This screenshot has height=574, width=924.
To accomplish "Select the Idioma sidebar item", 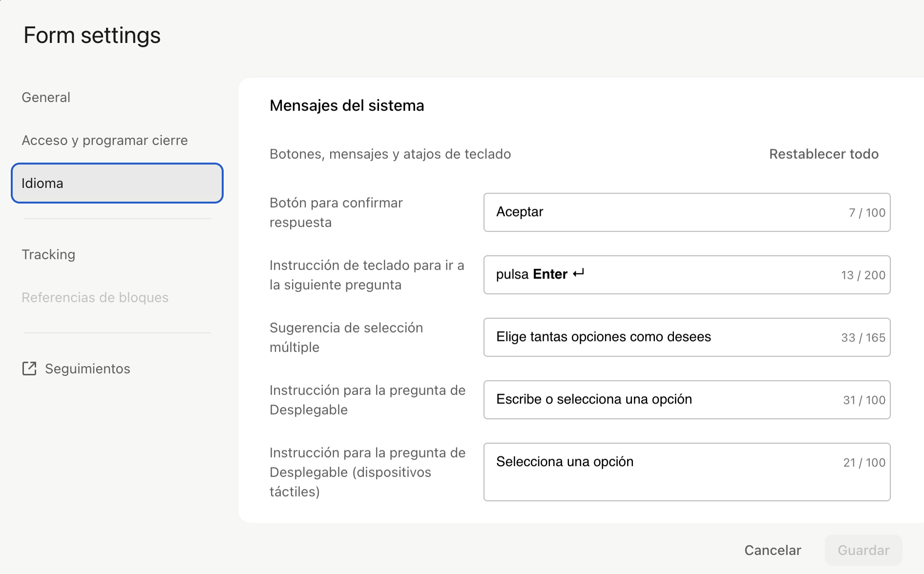I will (117, 183).
